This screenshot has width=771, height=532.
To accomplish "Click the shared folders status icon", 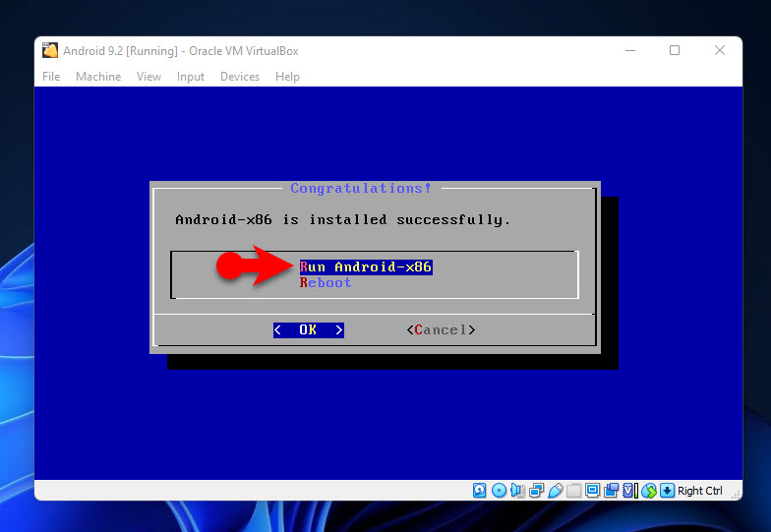I will (x=574, y=490).
